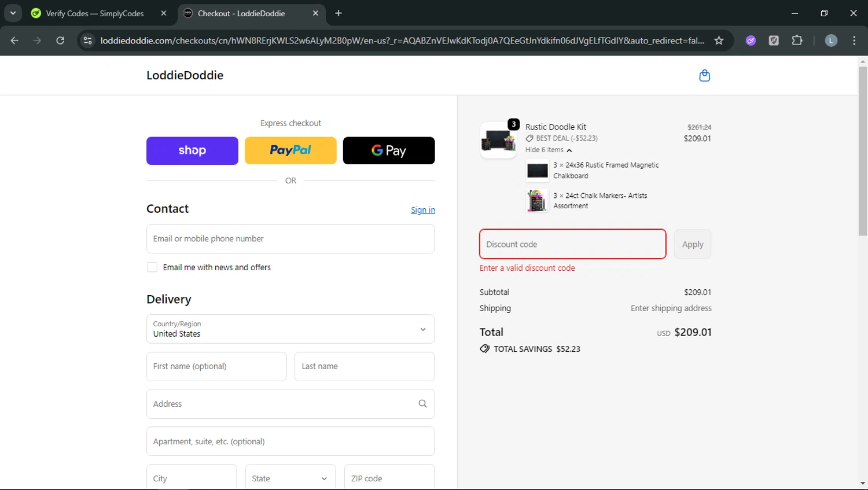This screenshot has width=868, height=490.
Task: Bookmark this page with the star icon
Action: 719,40
